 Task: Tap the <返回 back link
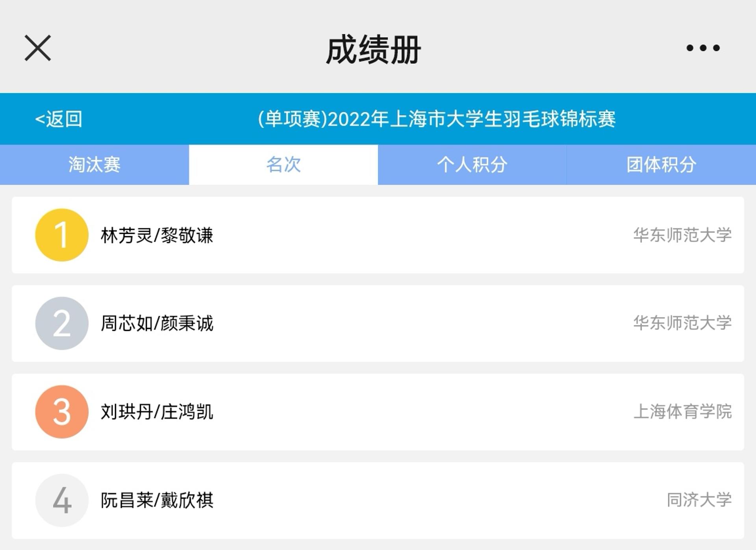click(59, 119)
